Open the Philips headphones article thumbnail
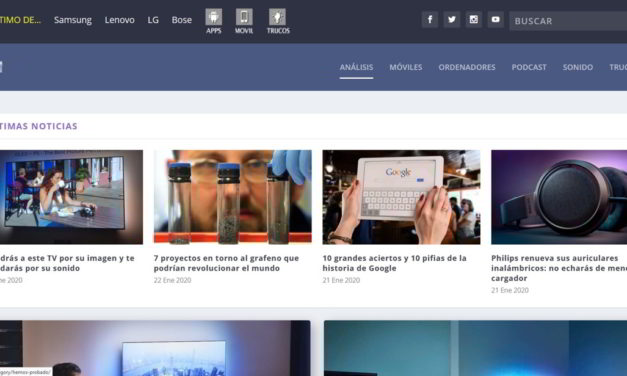This screenshot has height=376, width=627. click(x=559, y=197)
